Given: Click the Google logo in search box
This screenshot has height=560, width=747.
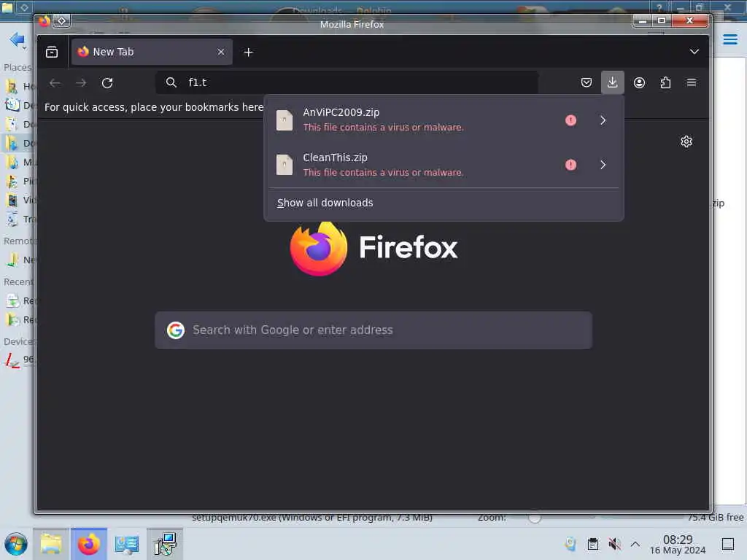Looking at the screenshot, I should pyautogui.click(x=176, y=330).
